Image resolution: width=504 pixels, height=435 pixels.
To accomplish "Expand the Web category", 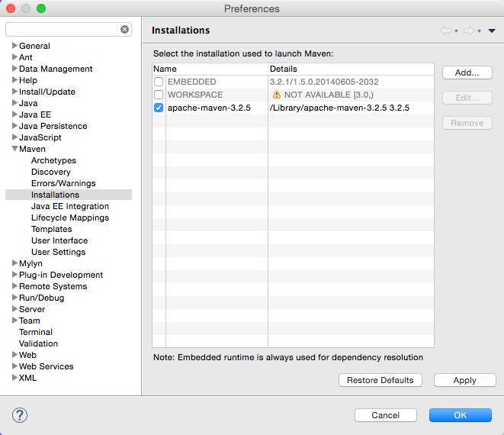I will pos(14,355).
